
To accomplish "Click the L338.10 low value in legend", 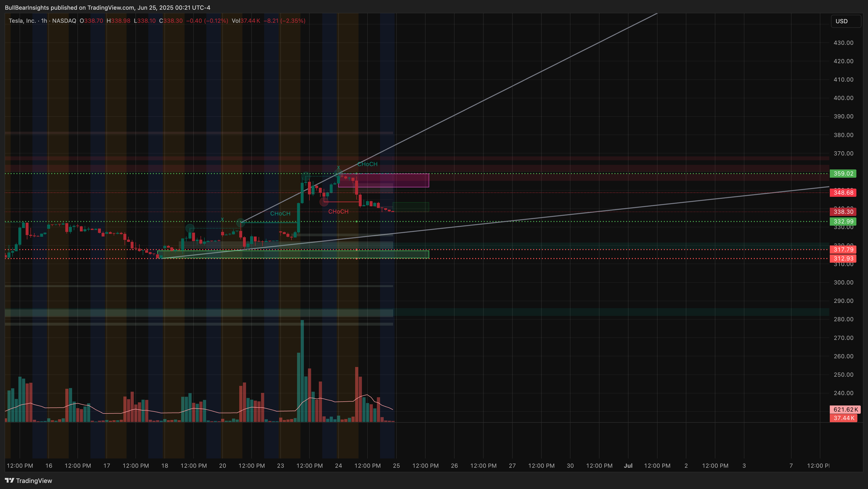I will pos(145,21).
